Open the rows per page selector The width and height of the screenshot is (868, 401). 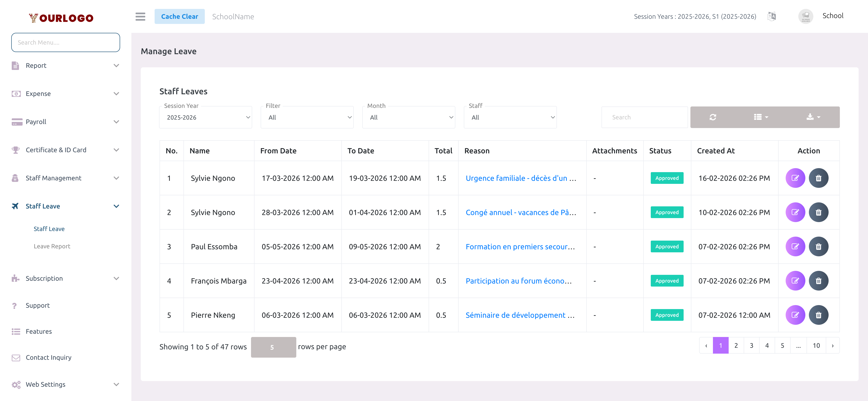273,347
